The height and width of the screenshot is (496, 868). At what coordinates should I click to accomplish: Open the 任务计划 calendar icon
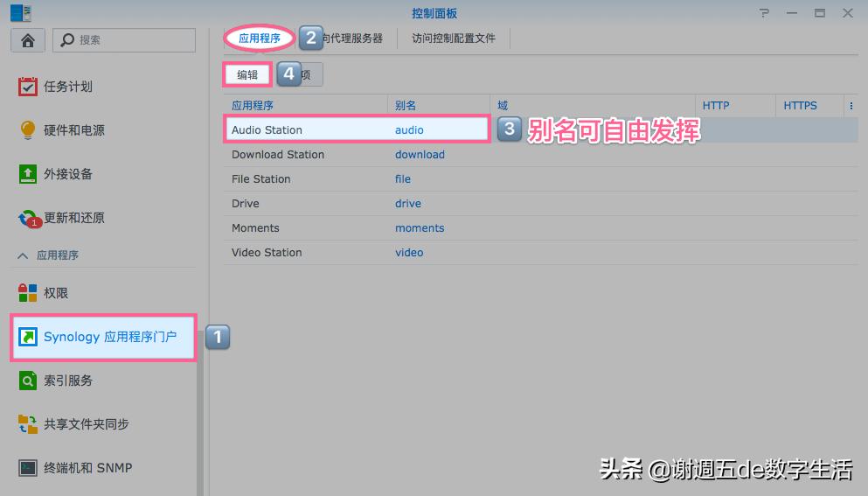[28, 87]
